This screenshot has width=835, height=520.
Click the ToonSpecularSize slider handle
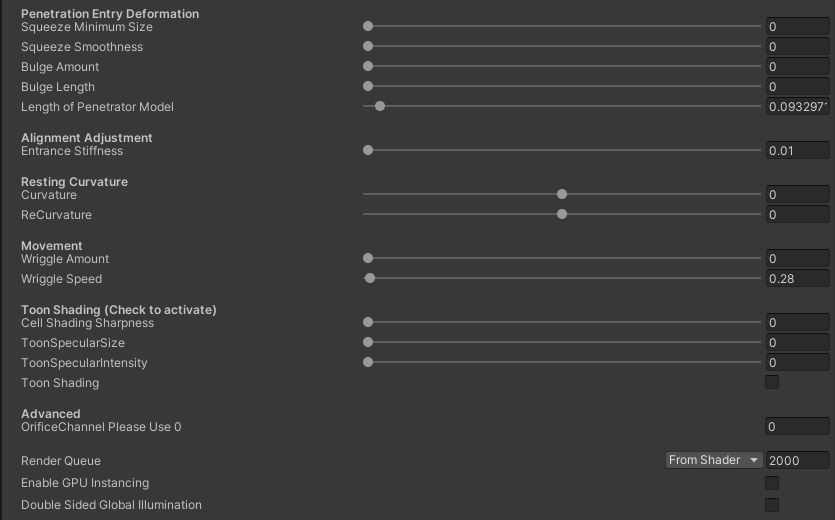pos(368,342)
